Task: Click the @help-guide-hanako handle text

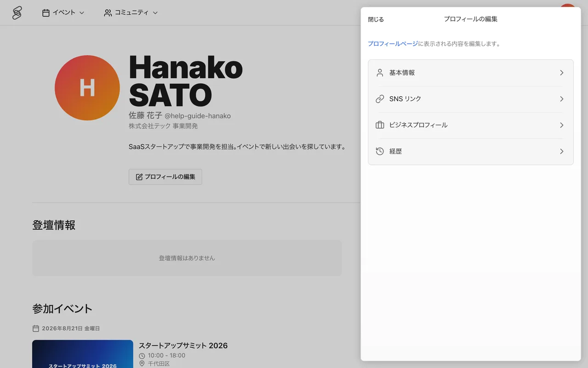Action: coord(198,116)
